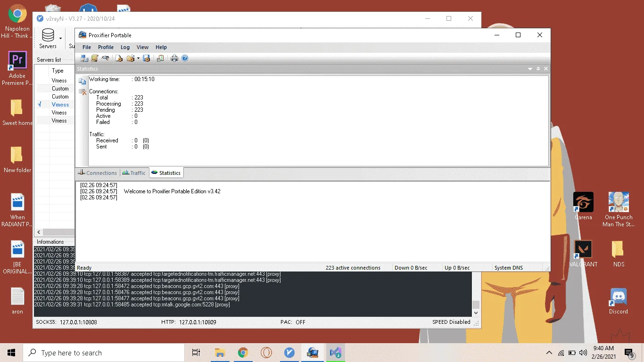
Task: Select the topmost Vmess row in servers list
Action: [56, 81]
